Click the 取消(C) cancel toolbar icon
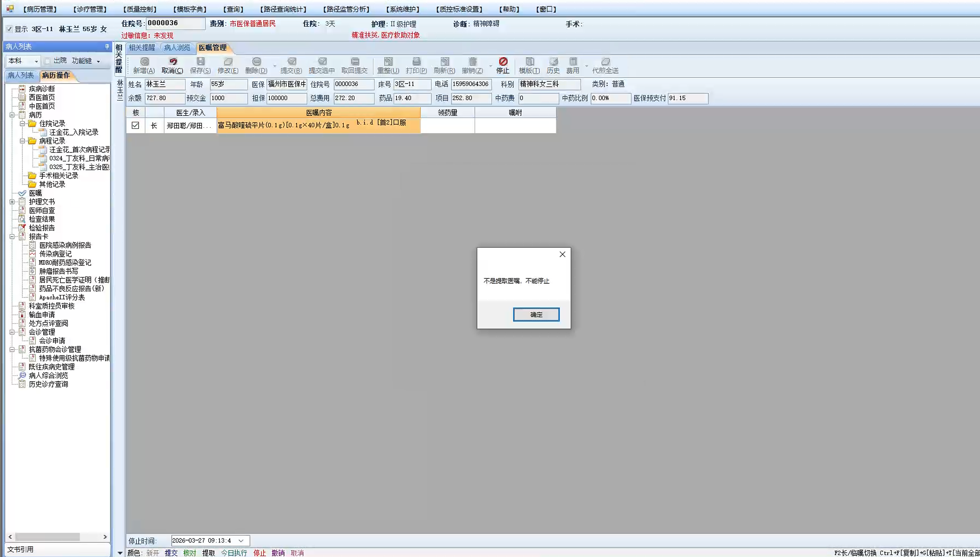Viewport: 980px width, 557px height. (173, 65)
